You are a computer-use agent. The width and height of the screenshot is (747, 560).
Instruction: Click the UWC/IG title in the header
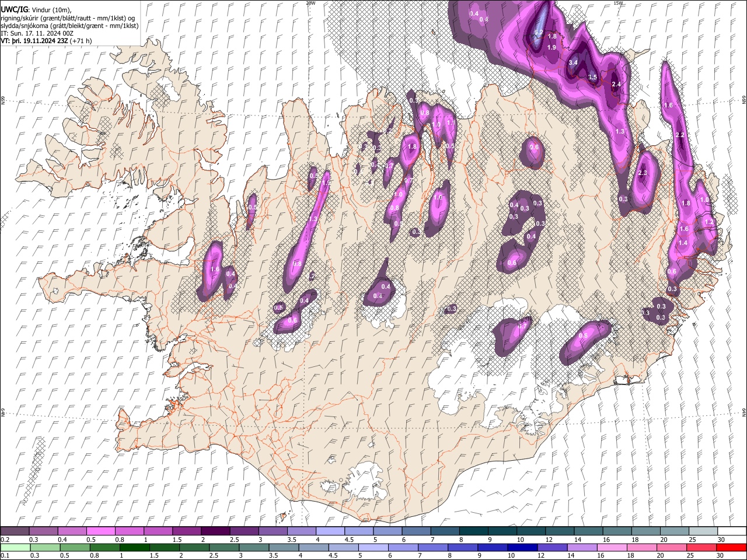[x=14, y=10]
